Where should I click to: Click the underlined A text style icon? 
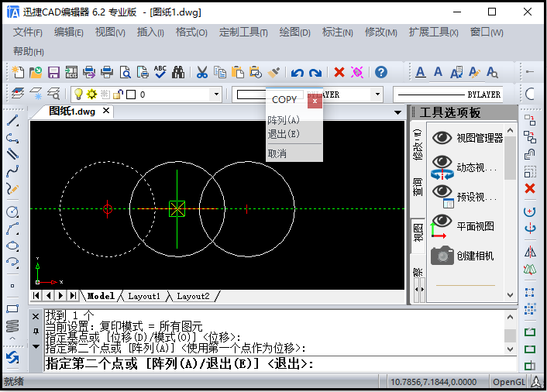pyautogui.click(x=421, y=72)
